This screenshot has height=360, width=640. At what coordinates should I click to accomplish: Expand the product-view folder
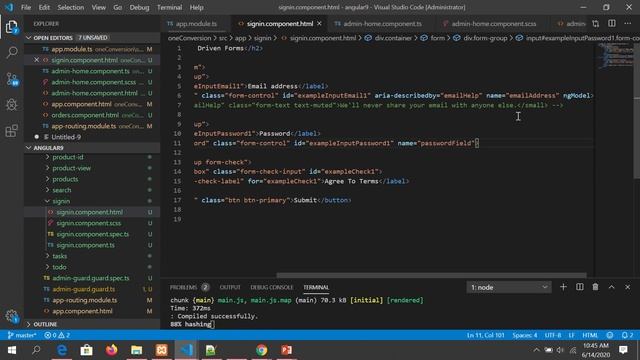click(92, 168)
